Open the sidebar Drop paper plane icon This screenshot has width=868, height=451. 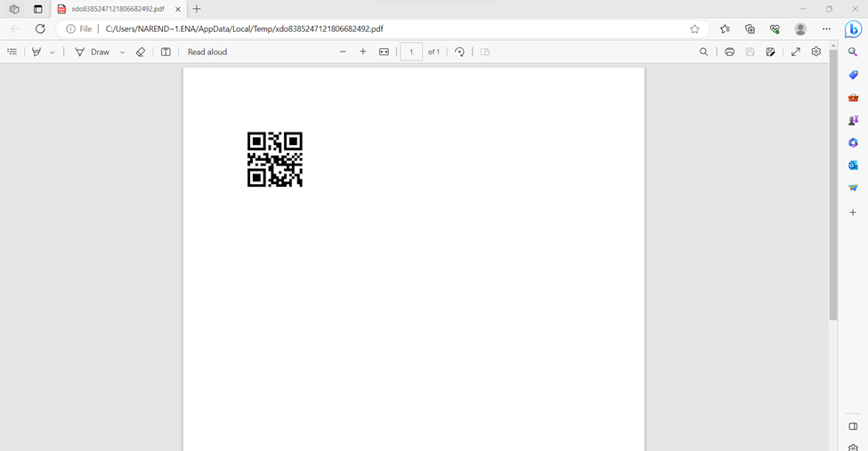(x=853, y=189)
